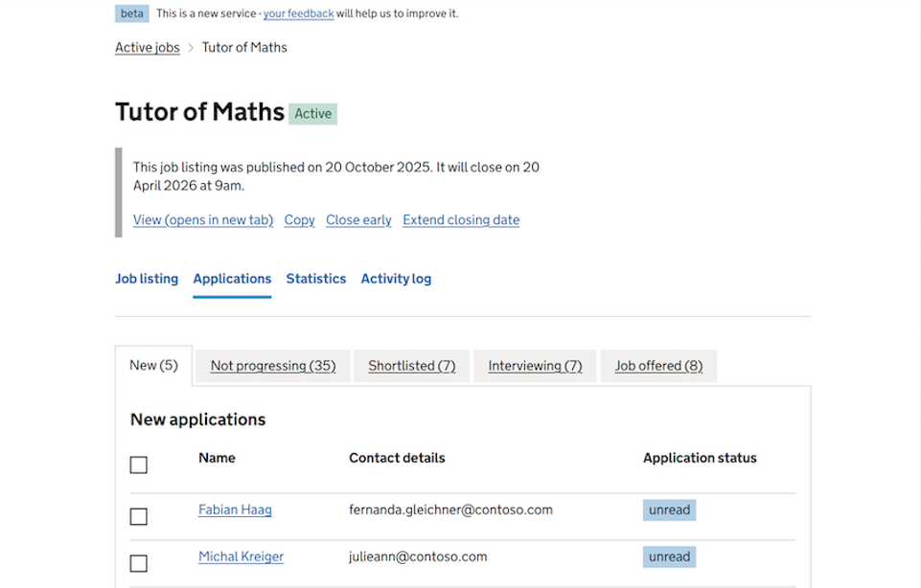Select the New (5) applications tab
The image size is (921, 588).
pyautogui.click(x=153, y=365)
